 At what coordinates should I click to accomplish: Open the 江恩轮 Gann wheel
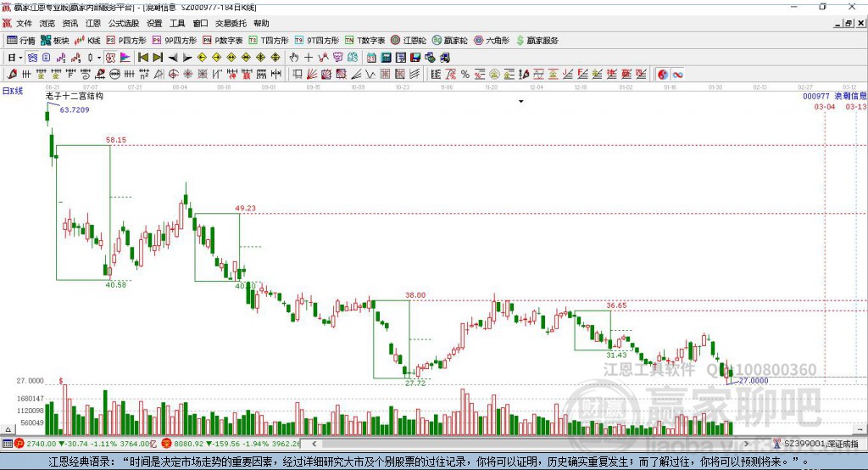coord(409,41)
